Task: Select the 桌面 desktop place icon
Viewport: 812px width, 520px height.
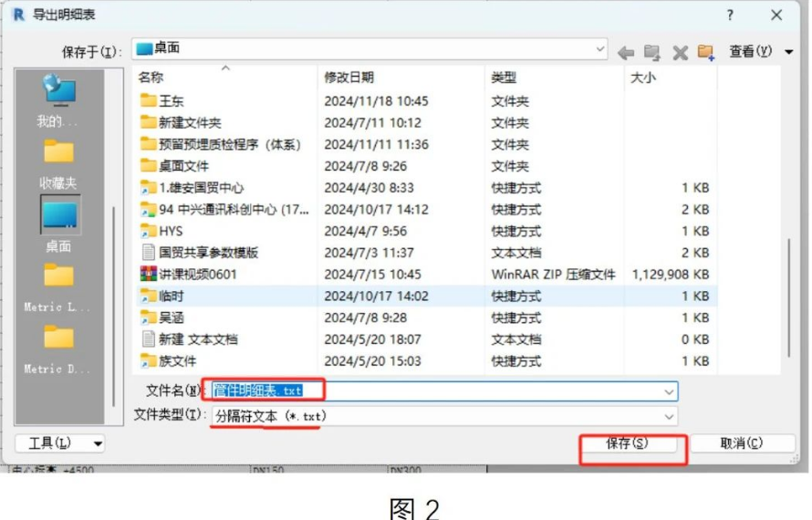Action: coord(58,224)
